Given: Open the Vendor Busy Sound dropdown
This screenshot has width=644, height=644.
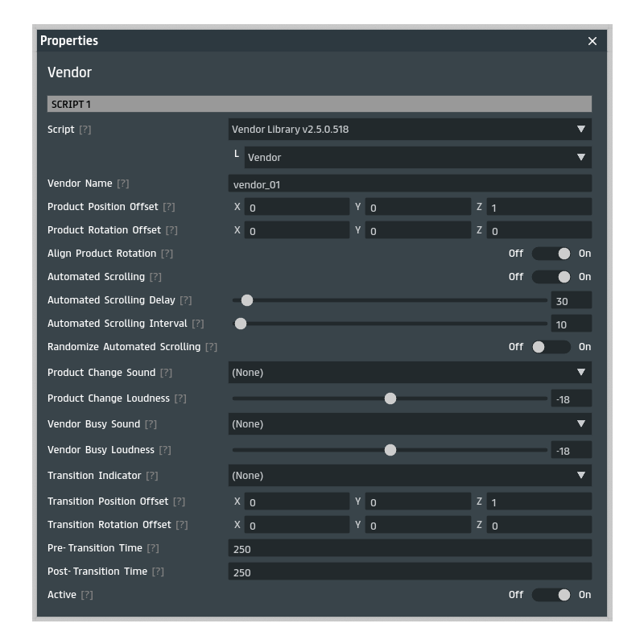Looking at the screenshot, I should pos(410,423).
